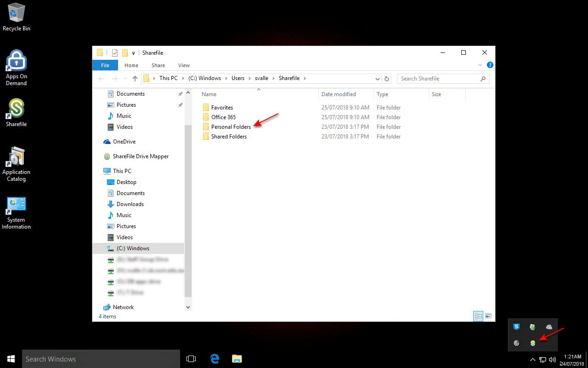588x368 pixels.
Task: Click the green ShareFile tray icon
Action: [x=533, y=343]
